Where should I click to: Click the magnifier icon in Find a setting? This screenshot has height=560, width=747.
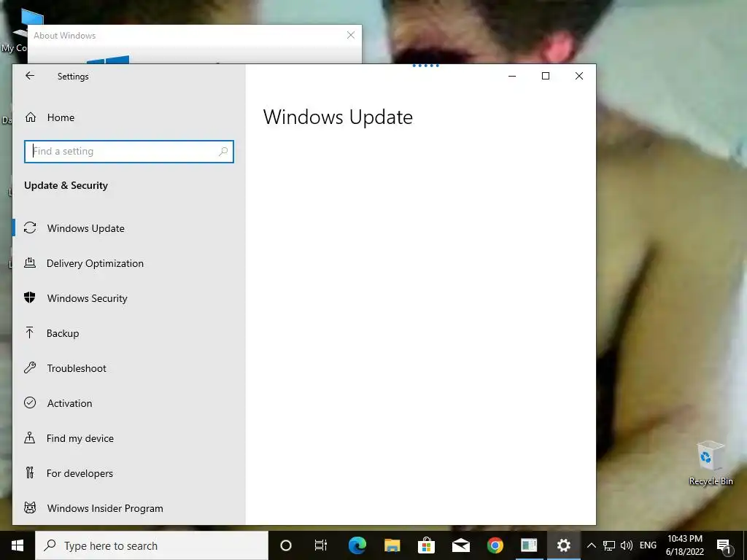[x=223, y=152]
